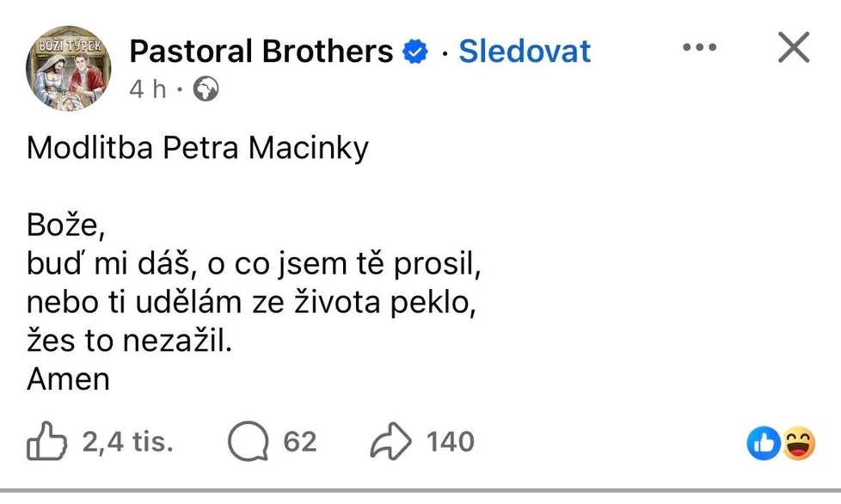Click the laughing Haha reaction emoji

coord(798,444)
